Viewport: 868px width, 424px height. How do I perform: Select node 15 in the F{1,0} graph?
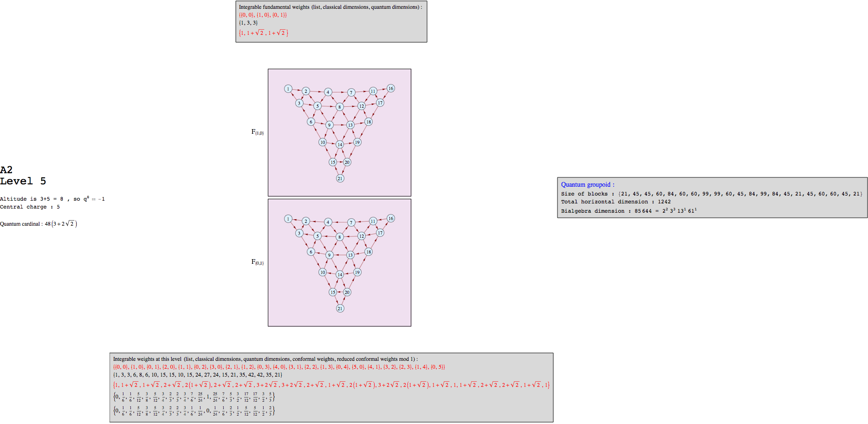coord(333,162)
